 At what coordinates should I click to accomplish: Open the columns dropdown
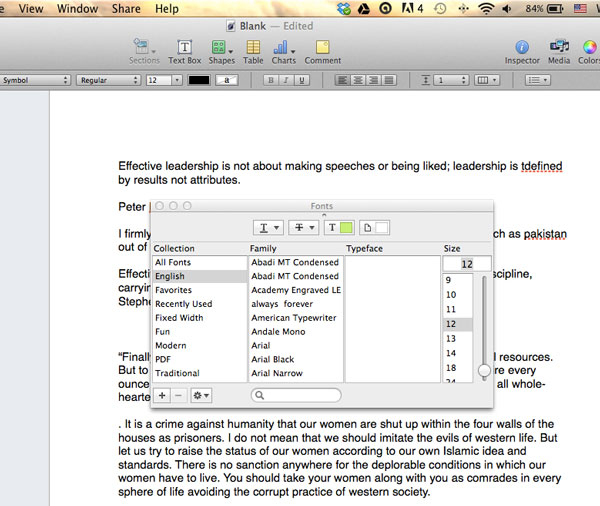(x=487, y=80)
